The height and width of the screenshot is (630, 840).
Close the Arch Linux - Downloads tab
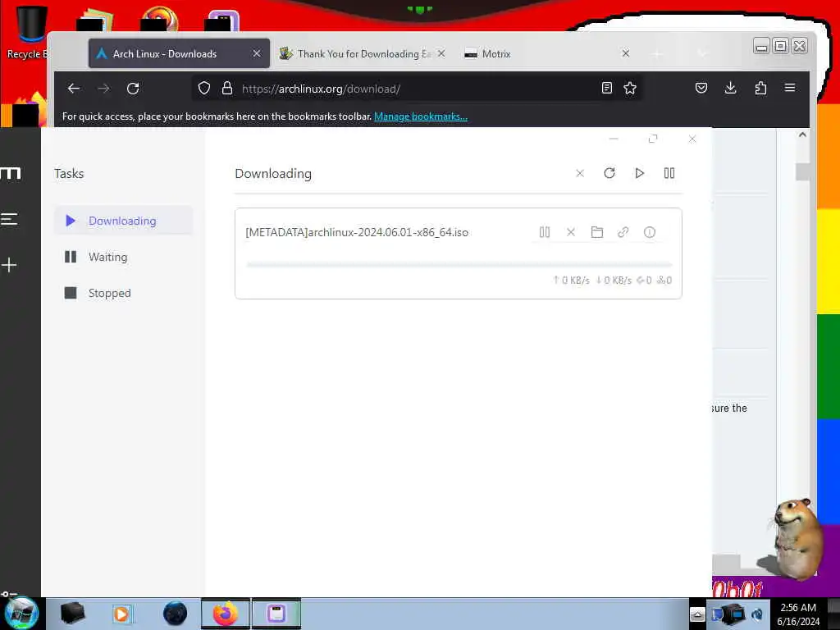tap(257, 53)
